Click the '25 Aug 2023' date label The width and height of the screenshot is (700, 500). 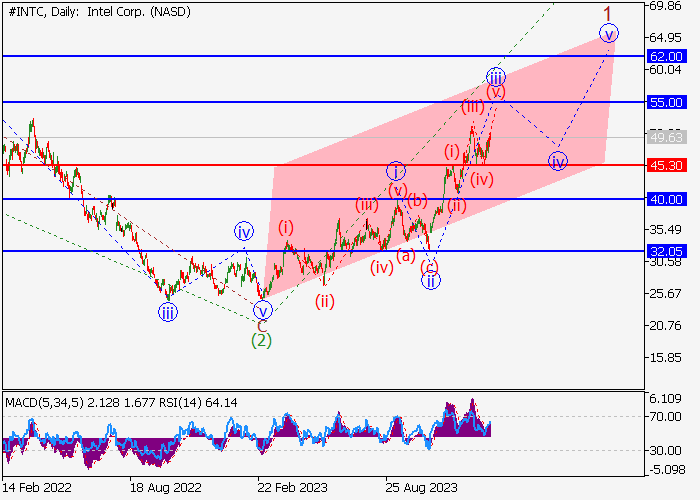422,487
